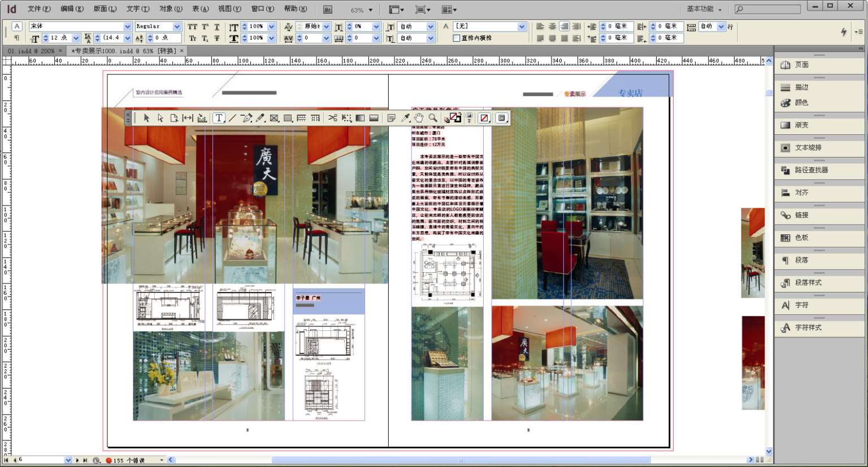This screenshot has height=467, width=868.
Task: Click the search field in application bar
Action: 768,10
